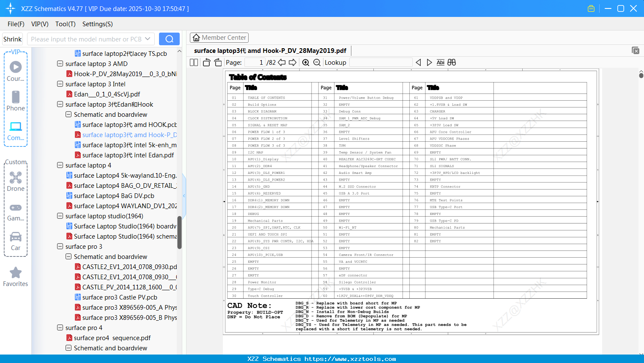Open surface pro4 sequence.pdf
Screen dimensions: 644x363
point(108,338)
